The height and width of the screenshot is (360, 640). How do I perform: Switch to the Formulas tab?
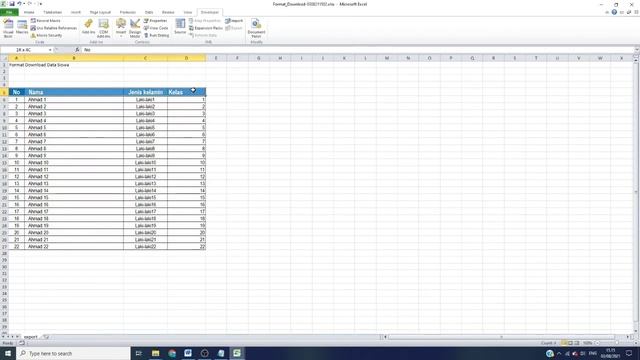[x=128, y=12]
